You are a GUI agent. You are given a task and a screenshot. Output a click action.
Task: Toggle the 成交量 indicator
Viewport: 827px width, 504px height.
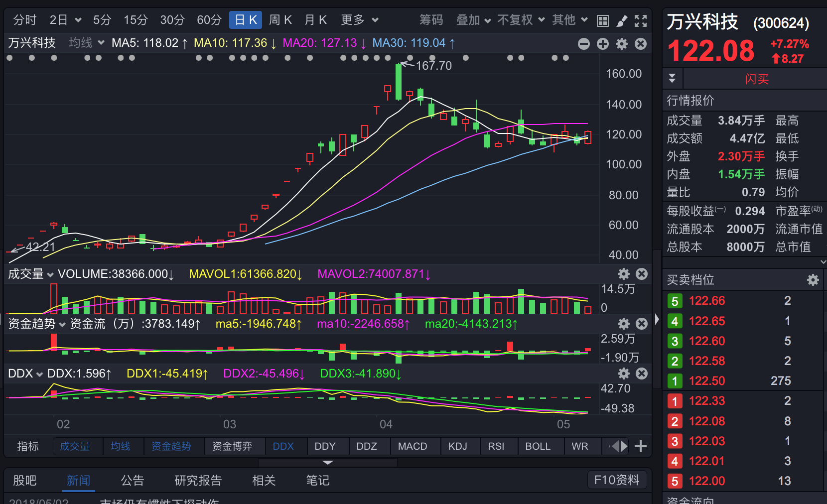coord(75,446)
